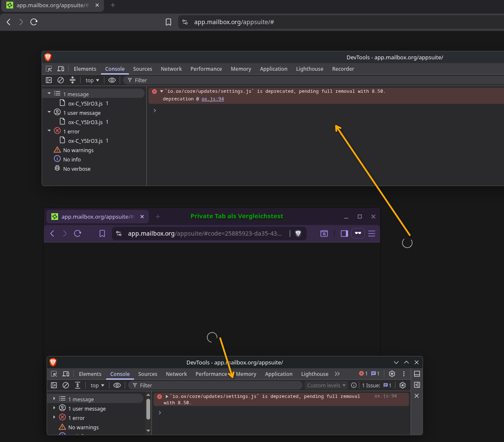Click the private window's address bar URL
The image size is (504, 442).
coord(205,234)
